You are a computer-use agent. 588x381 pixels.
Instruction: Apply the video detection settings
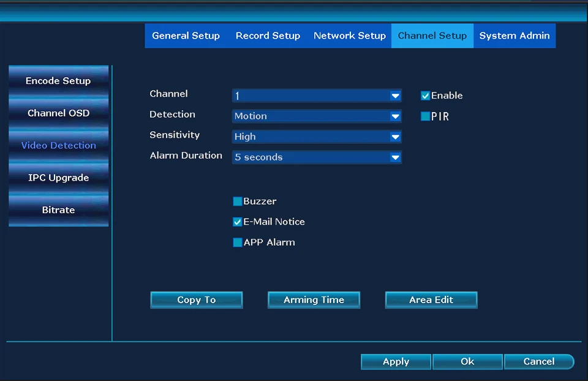[x=396, y=361]
